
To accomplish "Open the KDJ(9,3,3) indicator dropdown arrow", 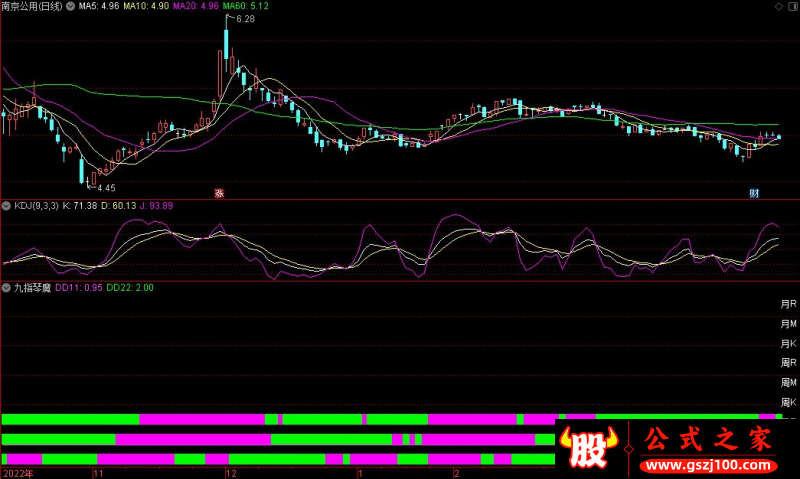I will coord(8,205).
